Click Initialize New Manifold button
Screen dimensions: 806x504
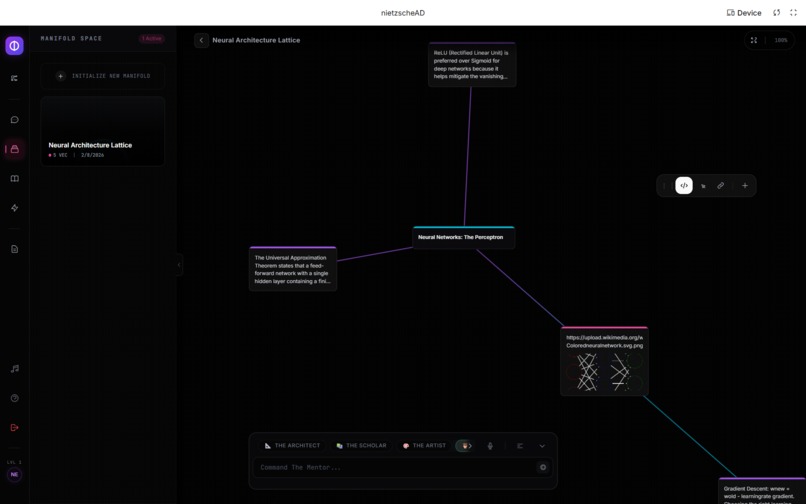coord(103,76)
